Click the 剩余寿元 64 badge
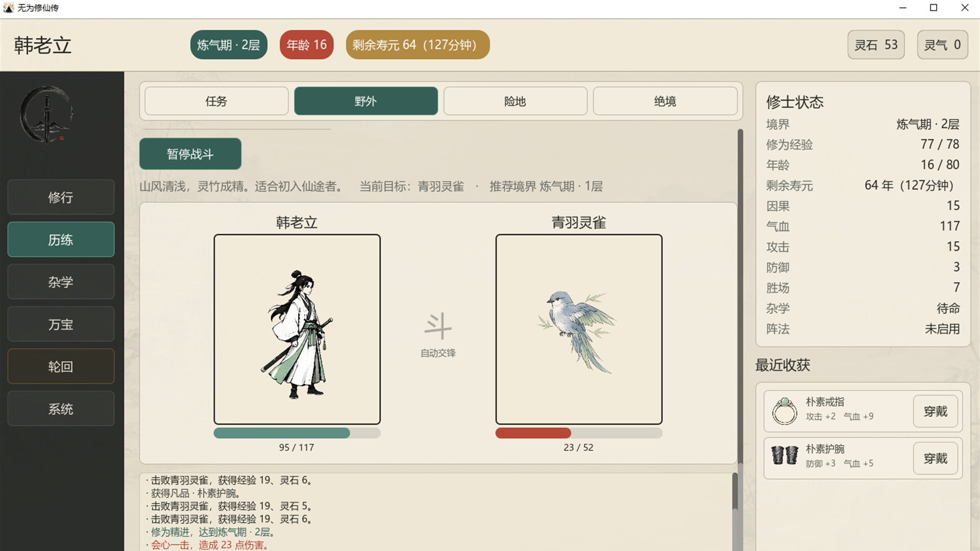 (x=418, y=45)
